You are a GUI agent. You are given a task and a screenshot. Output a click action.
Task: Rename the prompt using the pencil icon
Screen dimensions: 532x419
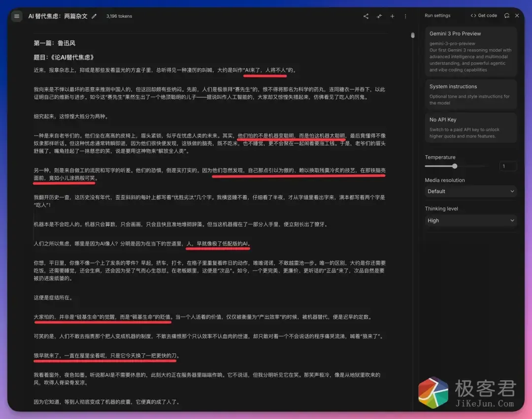click(x=94, y=16)
